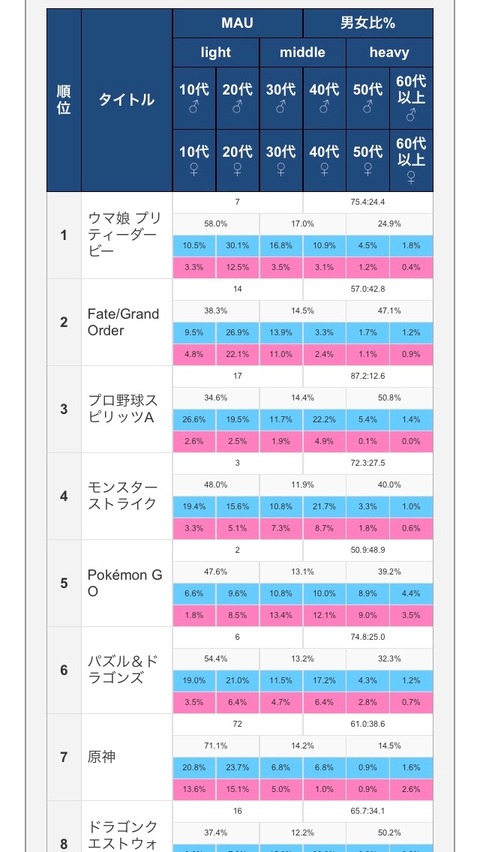This screenshot has width=480, height=852.
Task: Click the 40代 female symbol header
Action: point(325,160)
